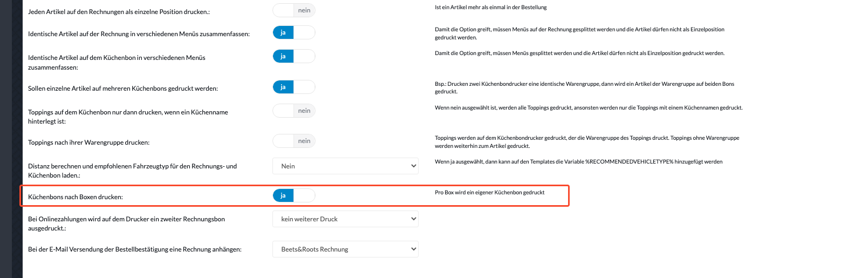This screenshot has width=868, height=278.
Task: Disable 'Identische Artikel auf der Rechnung' toggle
Action: (x=294, y=33)
